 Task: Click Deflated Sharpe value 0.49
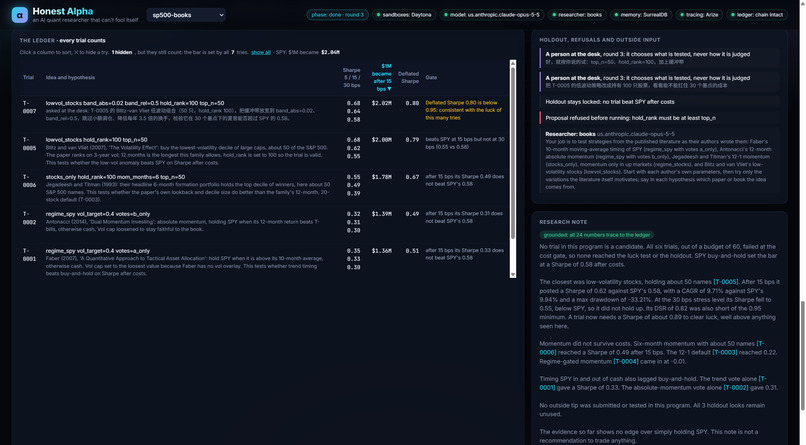412,214
